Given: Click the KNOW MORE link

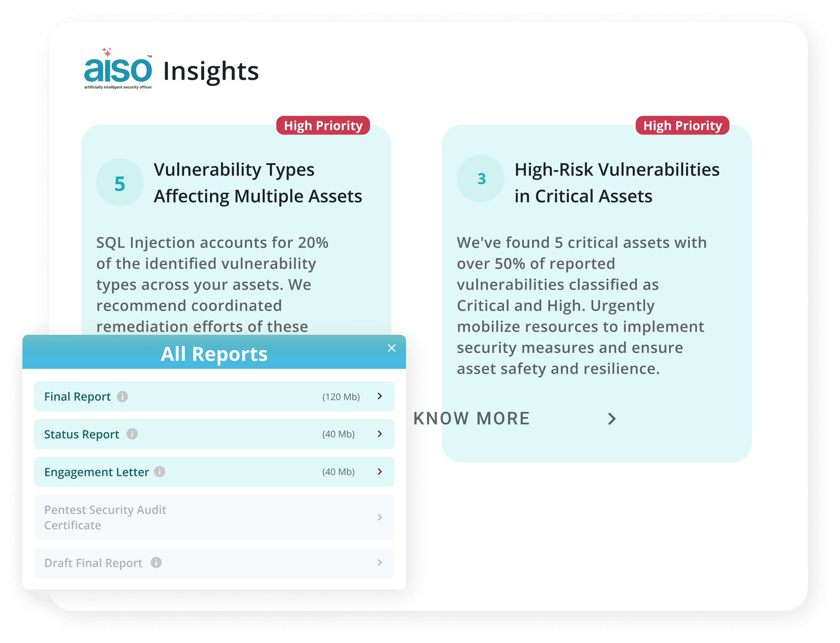Looking at the screenshot, I should [x=472, y=418].
